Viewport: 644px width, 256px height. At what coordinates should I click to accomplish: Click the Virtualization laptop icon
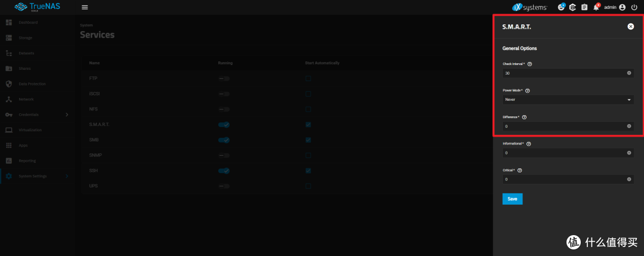click(8, 130)
